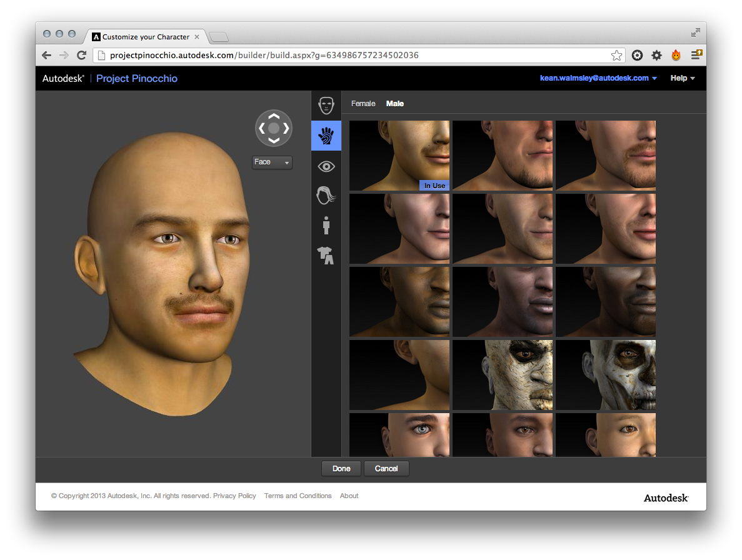Choose the zombie skin with visible teeth
Viewport: 742px width, 560px height.
coord(605,375)
